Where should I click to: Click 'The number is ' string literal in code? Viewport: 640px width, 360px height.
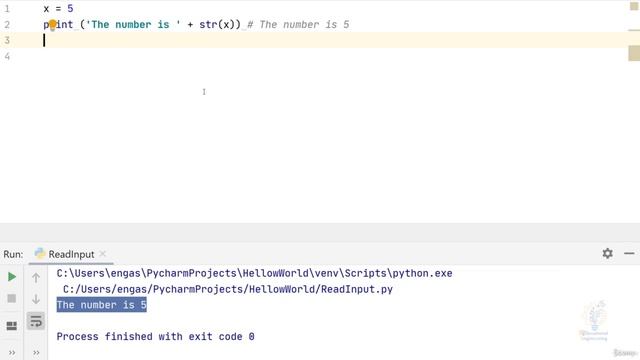[x=133, y=24]
